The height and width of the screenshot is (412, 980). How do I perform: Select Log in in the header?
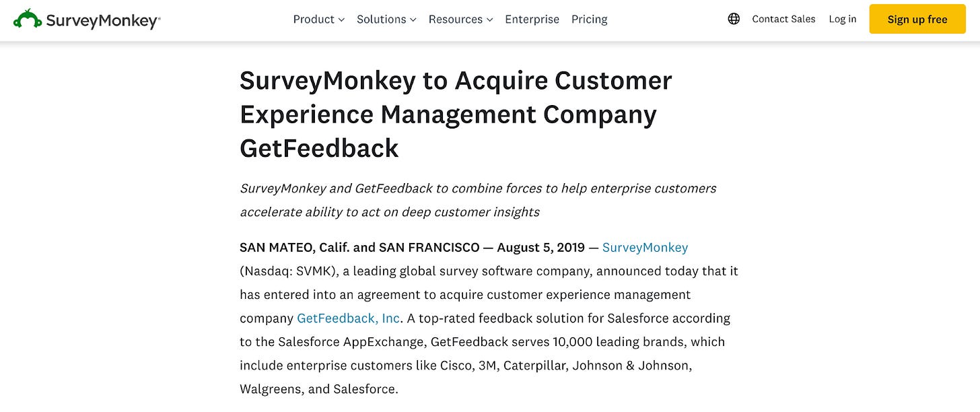(x=842, y=19)
